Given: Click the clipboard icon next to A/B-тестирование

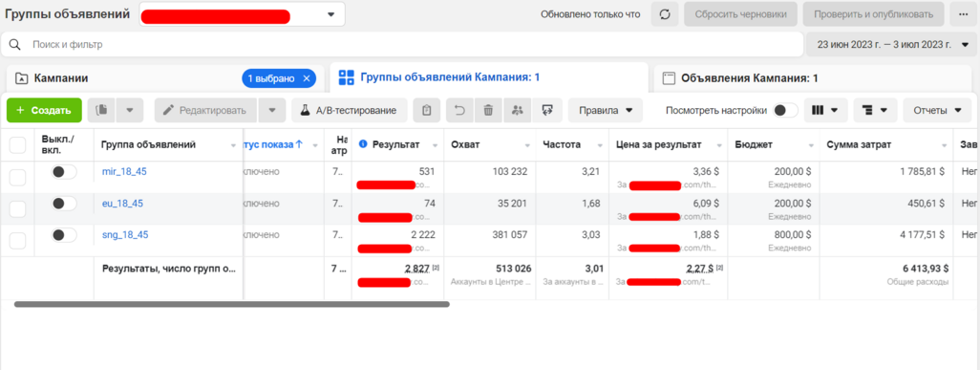Looking at the screenshot, I should [427, 110].
